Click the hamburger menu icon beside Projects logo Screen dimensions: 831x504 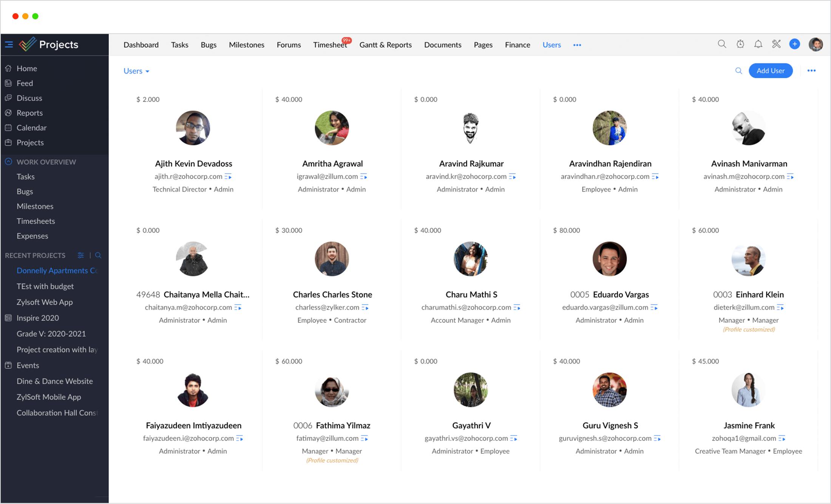pyautogui.click(x=9, y=45)
